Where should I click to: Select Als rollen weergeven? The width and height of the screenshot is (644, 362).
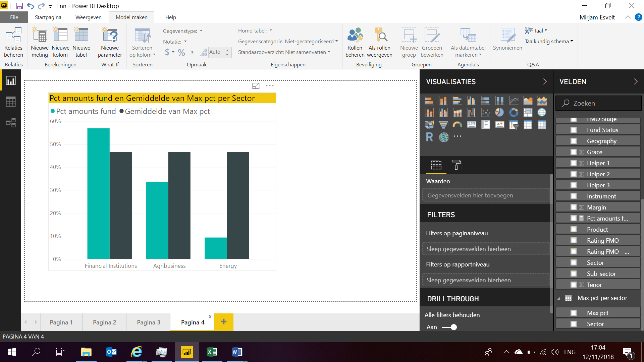[380, 43]
